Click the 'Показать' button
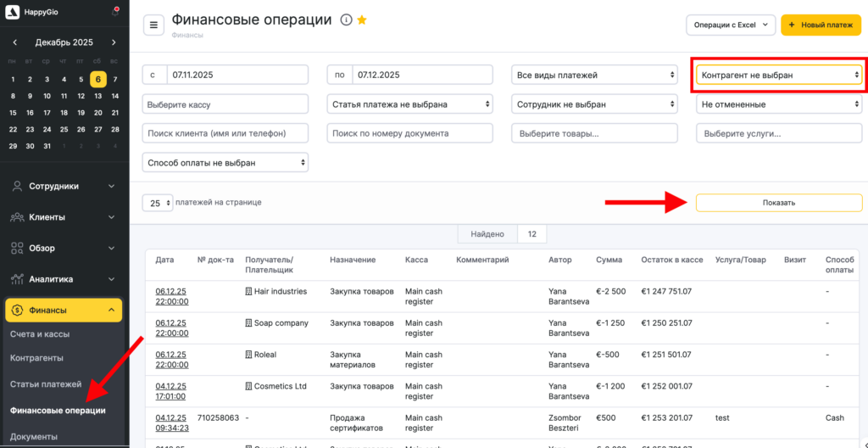 [778, 203]
